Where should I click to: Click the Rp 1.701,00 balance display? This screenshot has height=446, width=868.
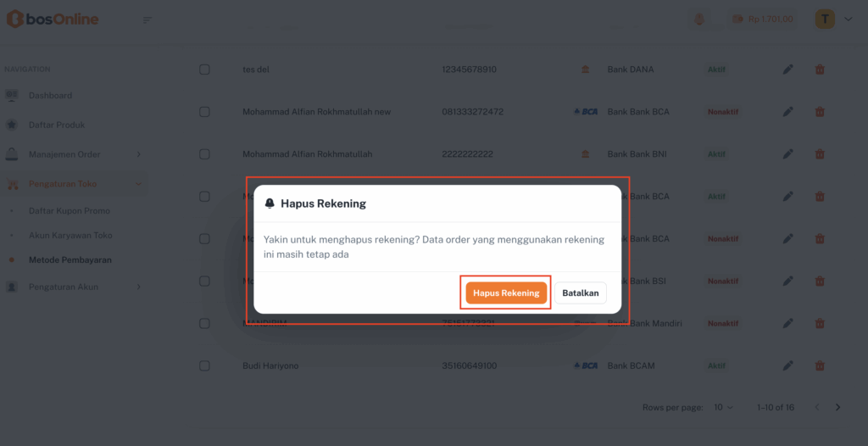[762, 19]
